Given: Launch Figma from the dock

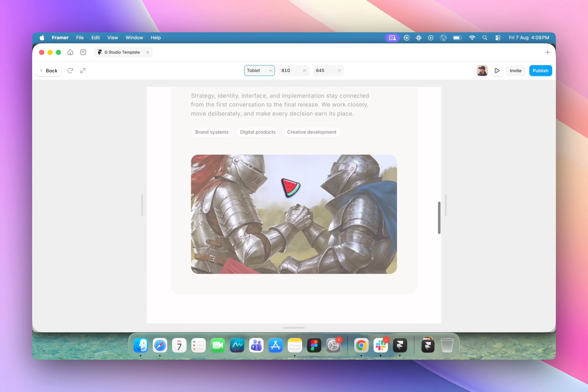Looking at the screenshot, I should click(314, 346).
